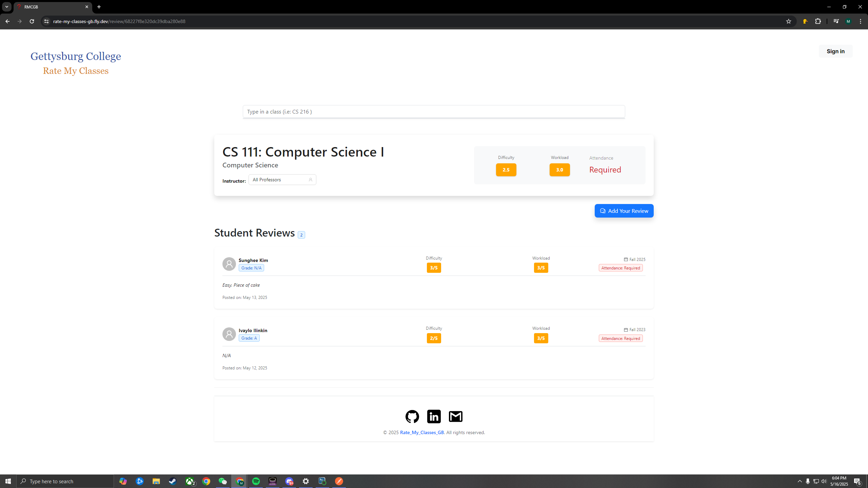Screen dimensions: 868x488
Task: Click the email envelope footer icon
Action: [455, 416]
